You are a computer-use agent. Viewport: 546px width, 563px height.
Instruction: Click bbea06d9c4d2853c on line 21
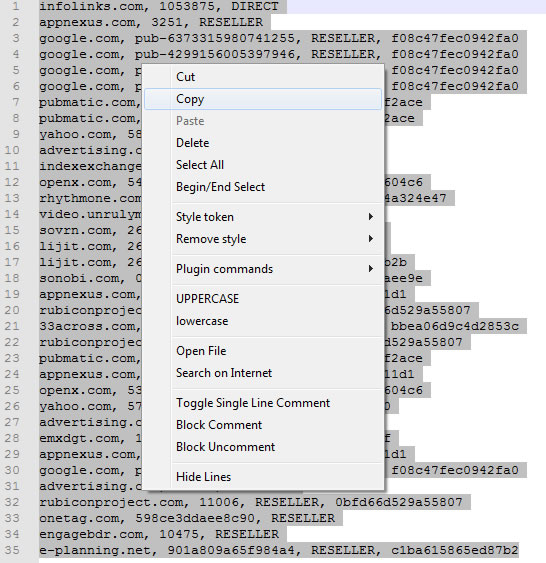[x=455, y=326]
